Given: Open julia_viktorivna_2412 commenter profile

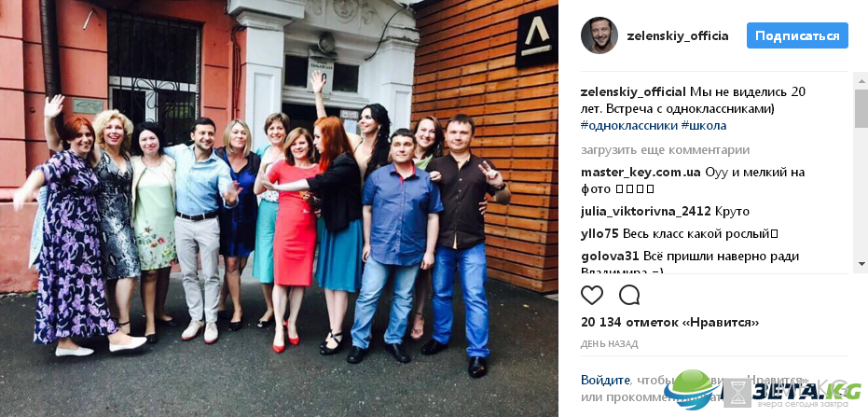Looking at the screenshot, I should (x=645, y=212).
